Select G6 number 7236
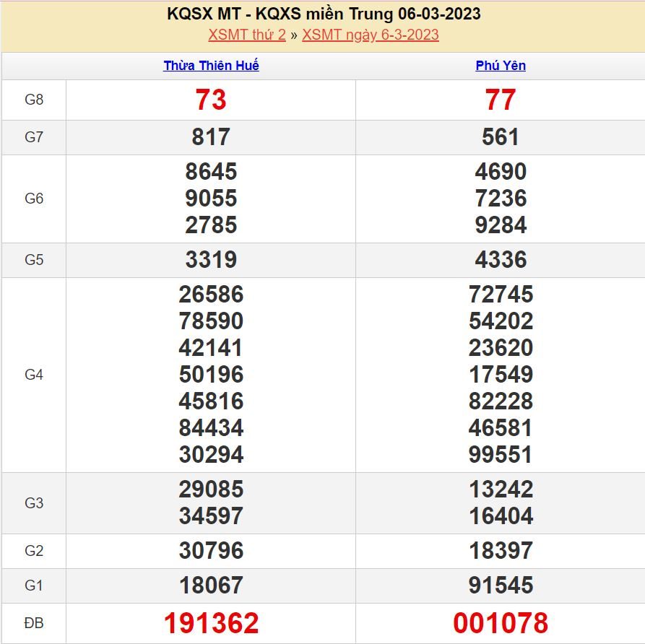The height and width of the screenshot is (644, 645). click(501, 199)
